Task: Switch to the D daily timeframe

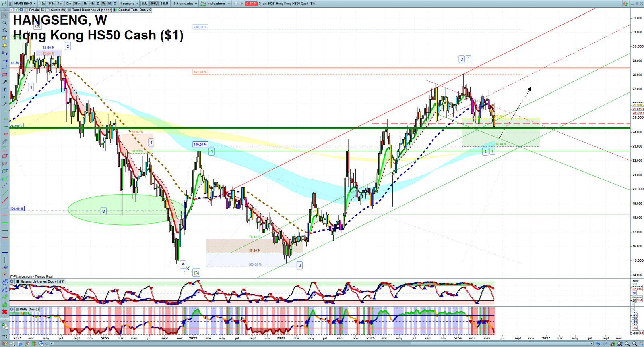Action: (98, 3)
